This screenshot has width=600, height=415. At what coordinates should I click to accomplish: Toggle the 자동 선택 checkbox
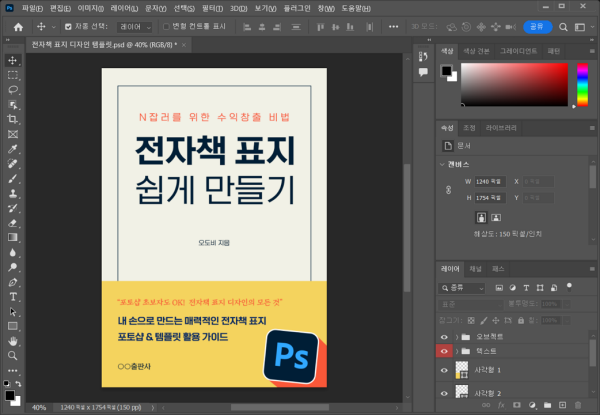[x=68, y=27]
